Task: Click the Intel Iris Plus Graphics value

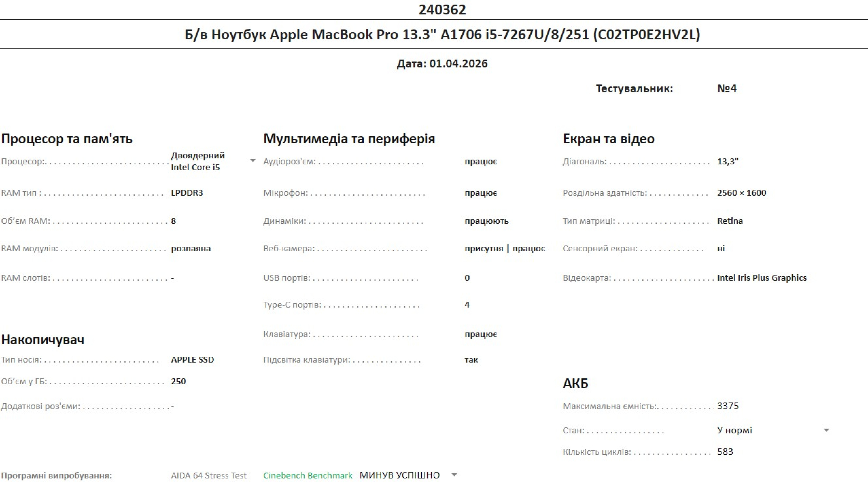Action: [762, 278]
